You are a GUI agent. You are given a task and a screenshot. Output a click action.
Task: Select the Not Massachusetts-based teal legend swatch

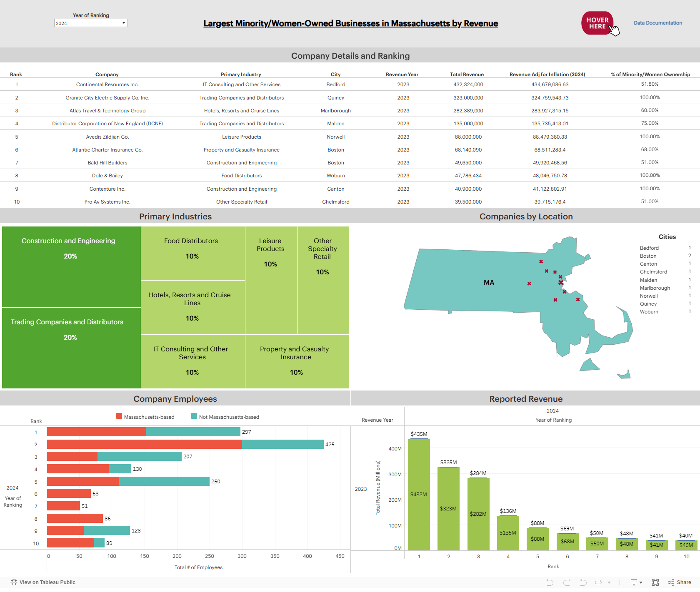coord(194,416)
